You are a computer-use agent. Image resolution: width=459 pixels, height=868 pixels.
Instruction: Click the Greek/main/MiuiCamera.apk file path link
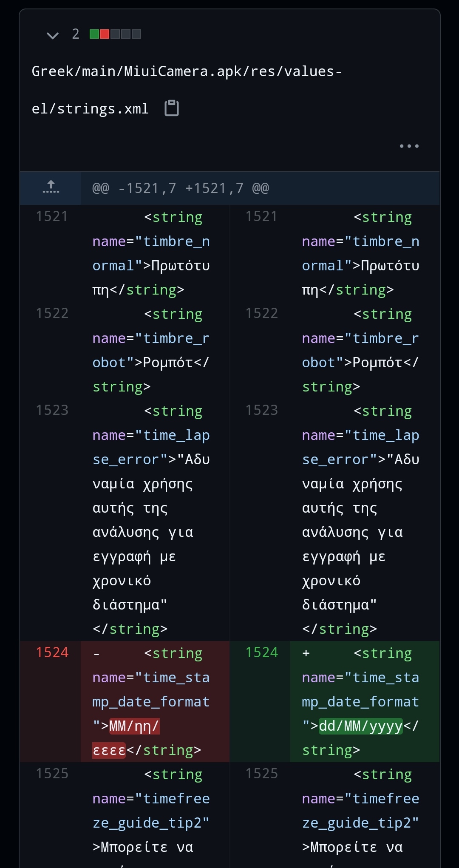click(x=187, y=90)
